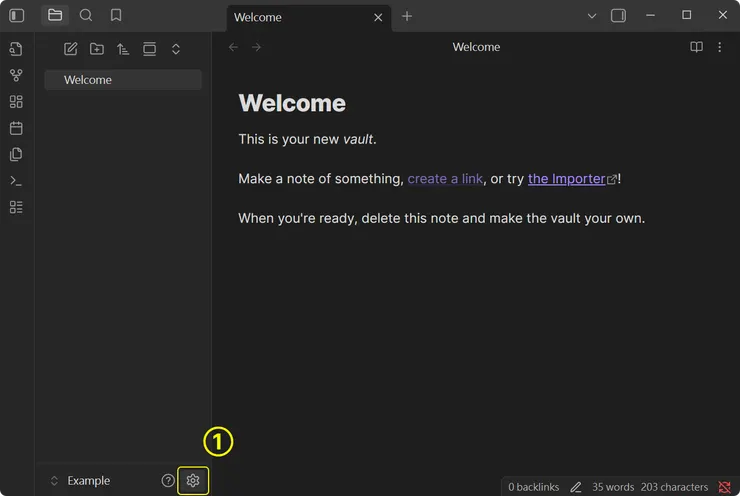Open today's daily note calendar icon

pyautogui.click(x=16, y=128)
